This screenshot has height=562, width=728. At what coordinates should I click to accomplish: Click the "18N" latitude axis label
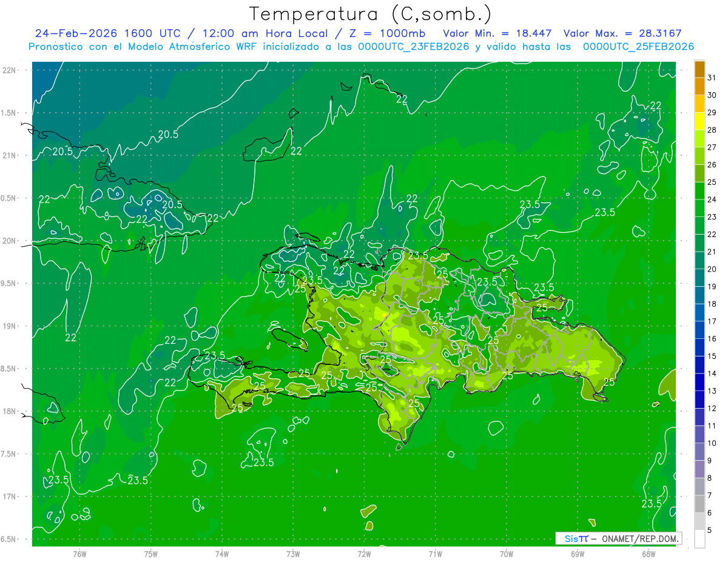coord(10,411)
